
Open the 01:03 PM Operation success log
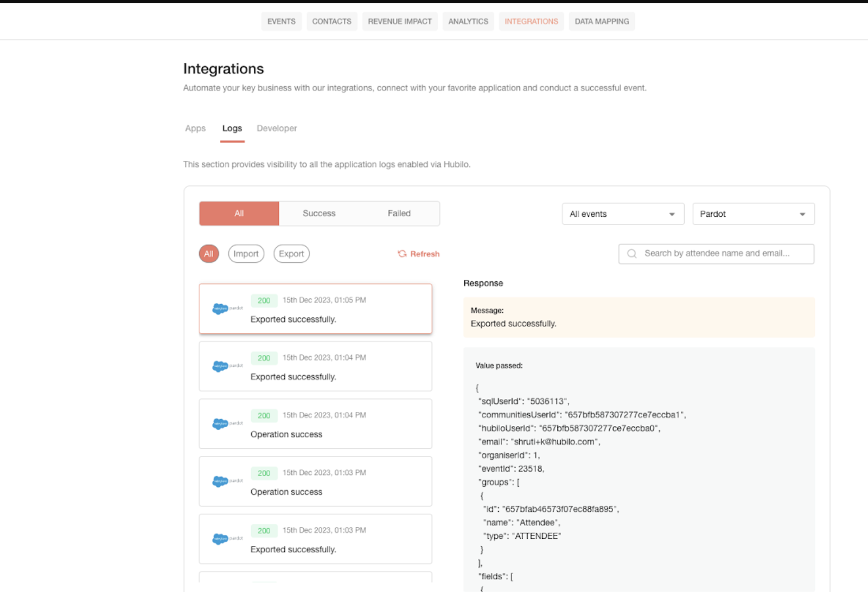pyautogui.click(x=315, y=481)
